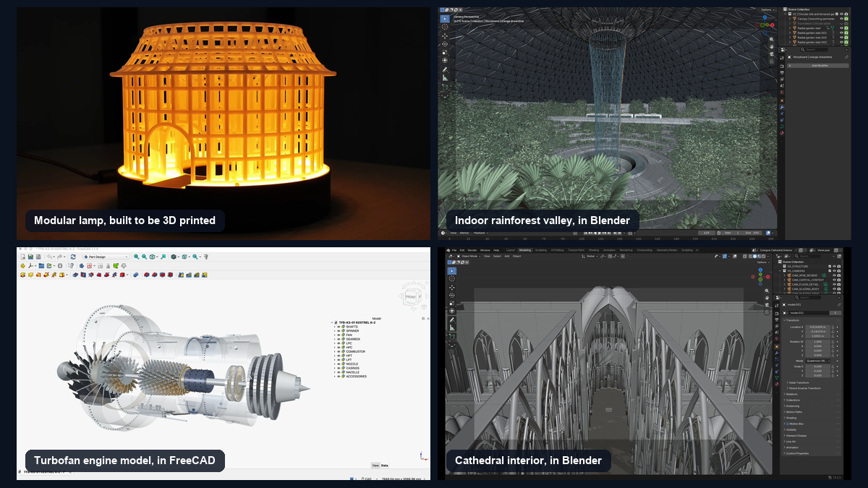The width and height of the screenshot is (868, 488).
Task: Click the New document icon in FreeCAD
Action: coord(22,257)
